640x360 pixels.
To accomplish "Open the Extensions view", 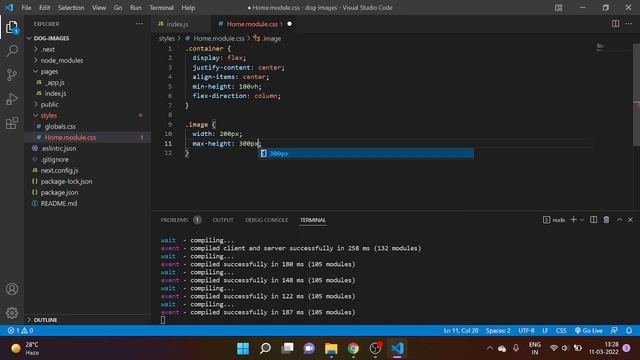I will click(12, 123).
